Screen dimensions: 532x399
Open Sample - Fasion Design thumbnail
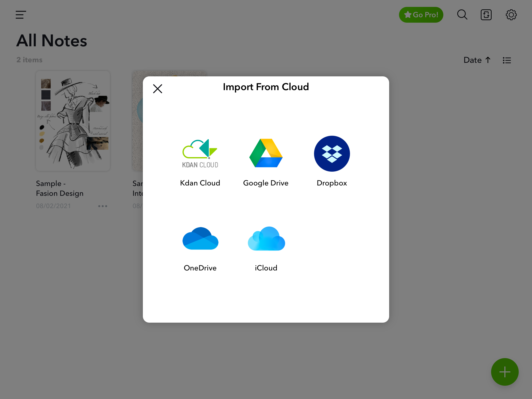[73, 121]
